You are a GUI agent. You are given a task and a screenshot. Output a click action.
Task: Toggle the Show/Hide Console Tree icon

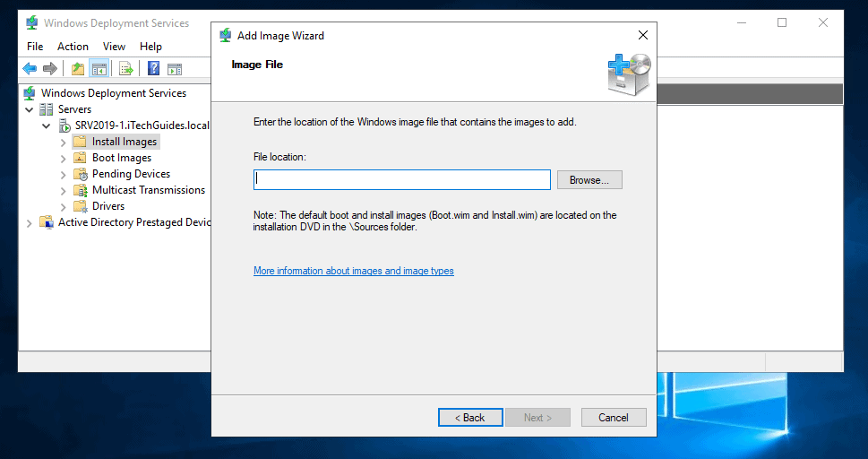[x=99, y=69]
